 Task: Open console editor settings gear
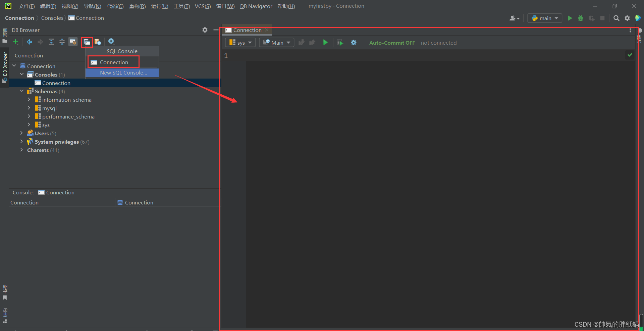pos(354,42)
